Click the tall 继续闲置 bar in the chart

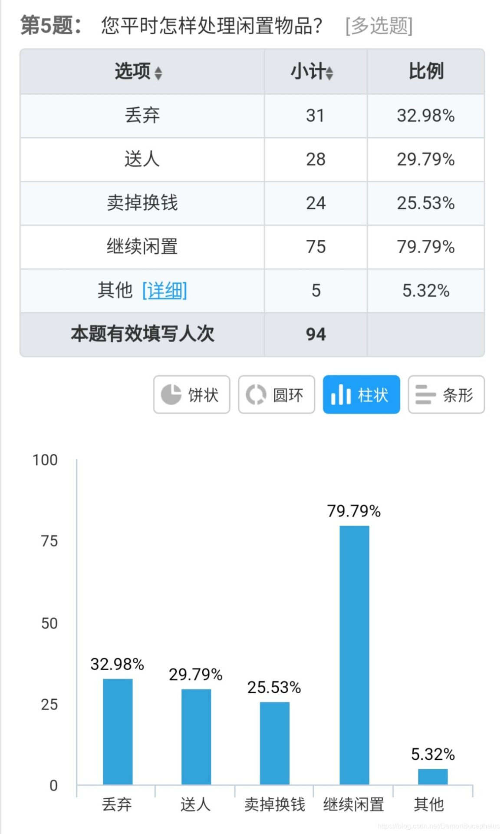click(x=354, y=652)
